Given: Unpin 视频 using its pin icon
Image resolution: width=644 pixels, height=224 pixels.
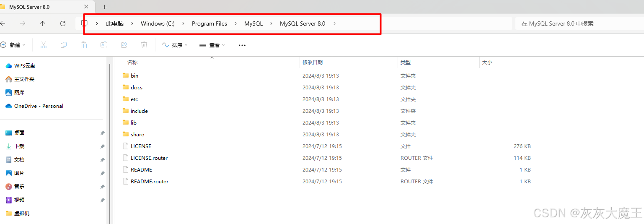Looking at the screenshot, I should (x=102, y=200).
